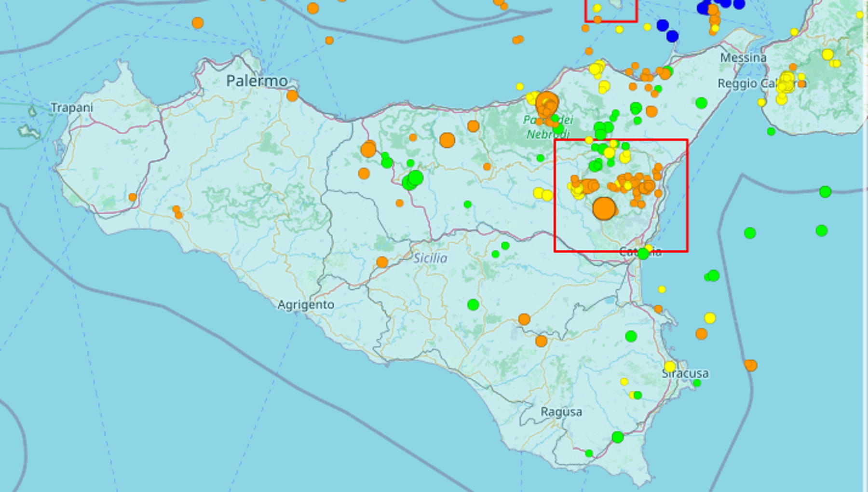868x492 pixels.
Task: Click the orange offshore marker east of Siracusa
Action: tap(750, 365)
